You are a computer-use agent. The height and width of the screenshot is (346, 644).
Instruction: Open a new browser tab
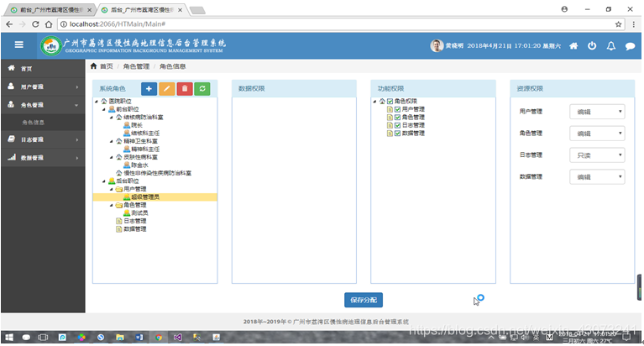click(197, 10)
